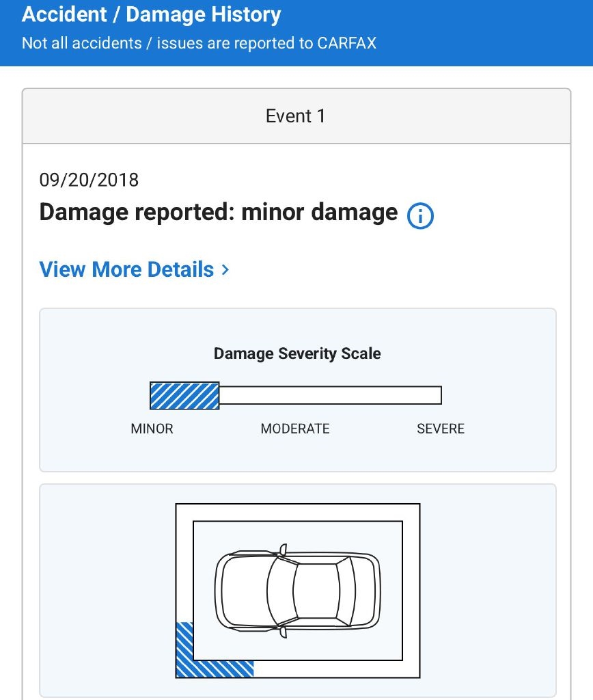Screen dimensions: 593x700
Task: Click the 09/20/2018 event date
Action: point(89,180)
